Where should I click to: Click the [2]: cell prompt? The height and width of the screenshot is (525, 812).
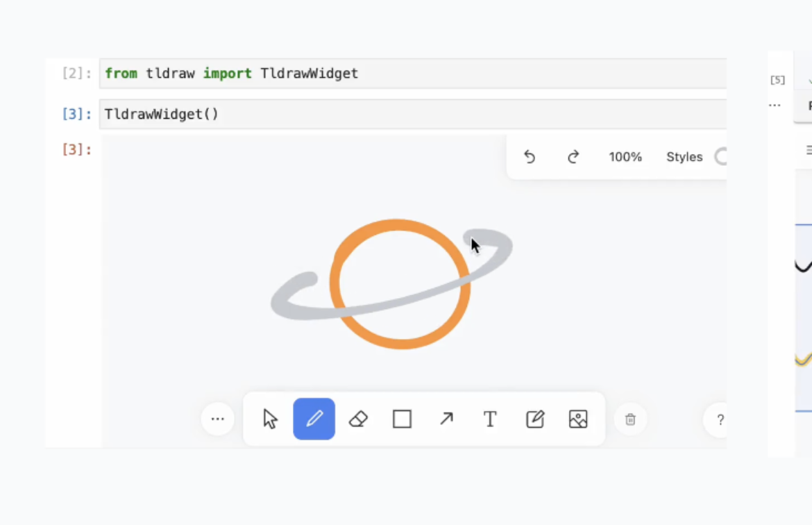tap(76, 74)
